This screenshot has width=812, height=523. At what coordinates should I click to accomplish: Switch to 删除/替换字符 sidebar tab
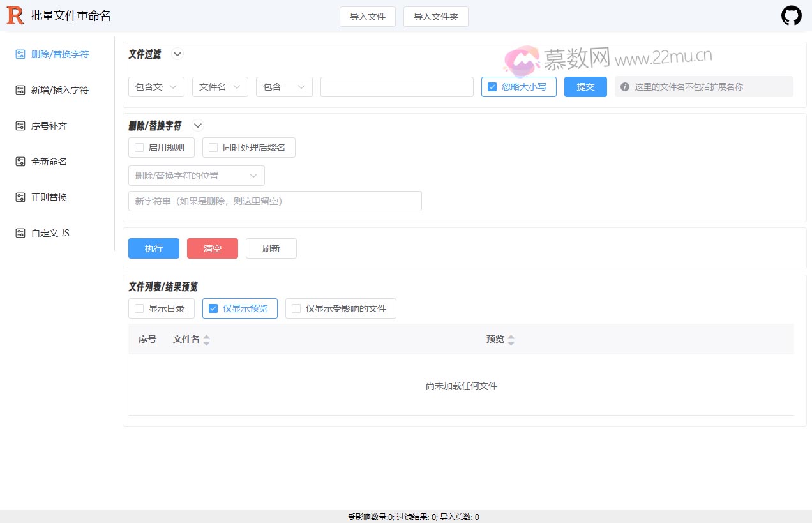point(59,54)
